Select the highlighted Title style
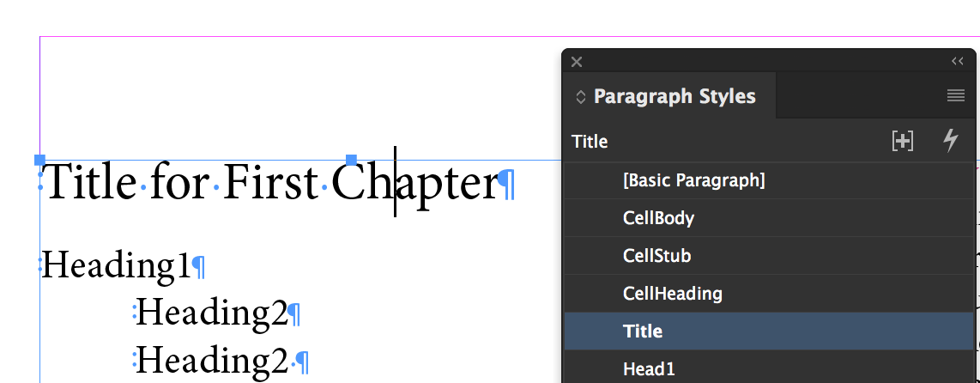 [x=643, y=331]
